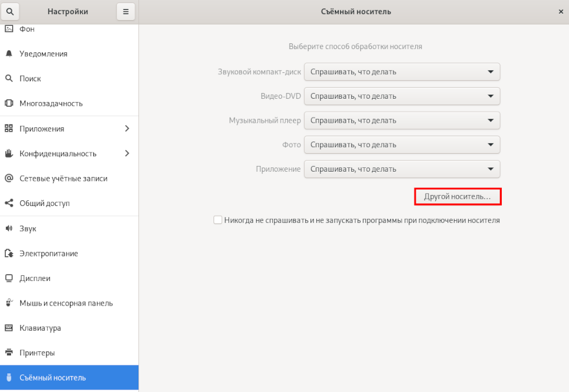Click the keyboard icon for Клавиатура
569x392 pixels.
tap(9, 327)
